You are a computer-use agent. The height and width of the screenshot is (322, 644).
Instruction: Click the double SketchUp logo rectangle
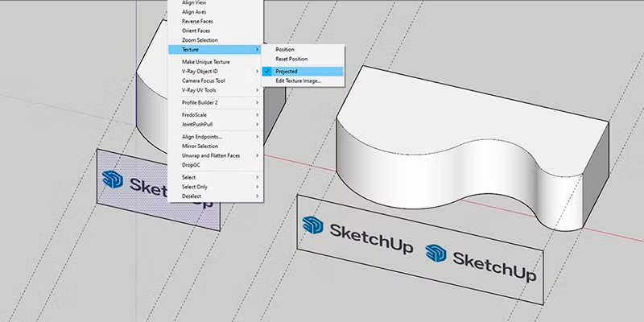tap(419, 250)
